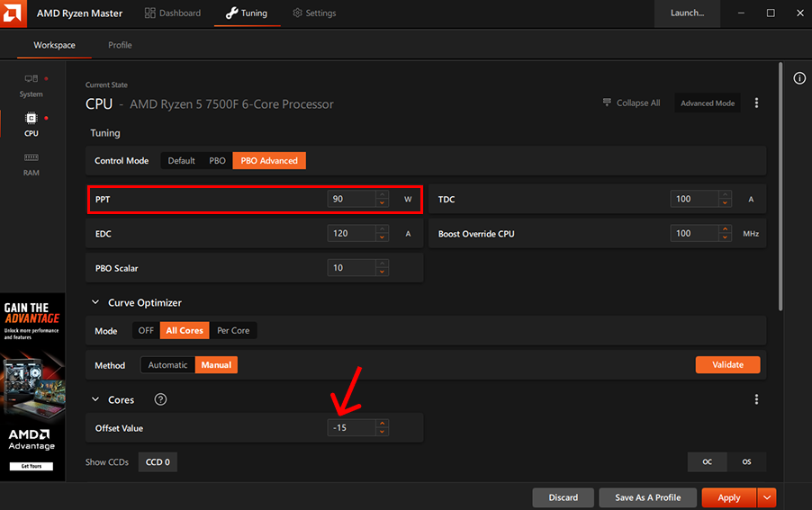Increase the Offset Value with up arrow
Viewport: 812px width, 510px height.
coord(383,424)
